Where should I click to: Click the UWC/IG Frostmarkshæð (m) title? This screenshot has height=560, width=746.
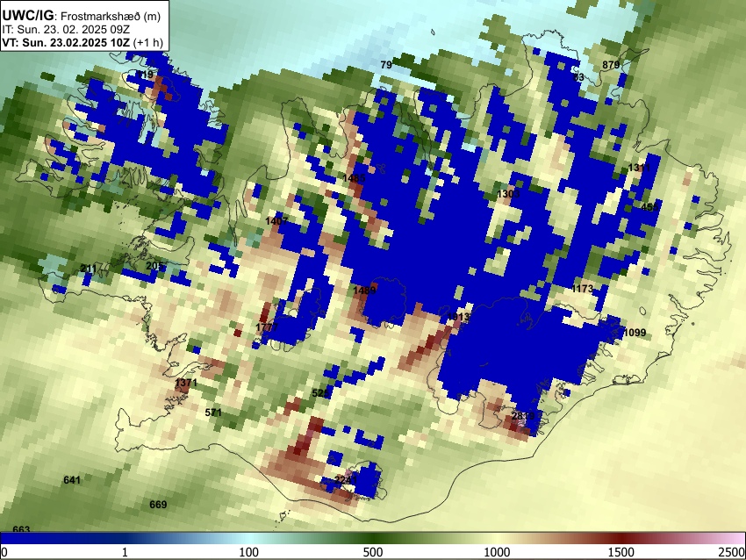[x=82, y=16]
